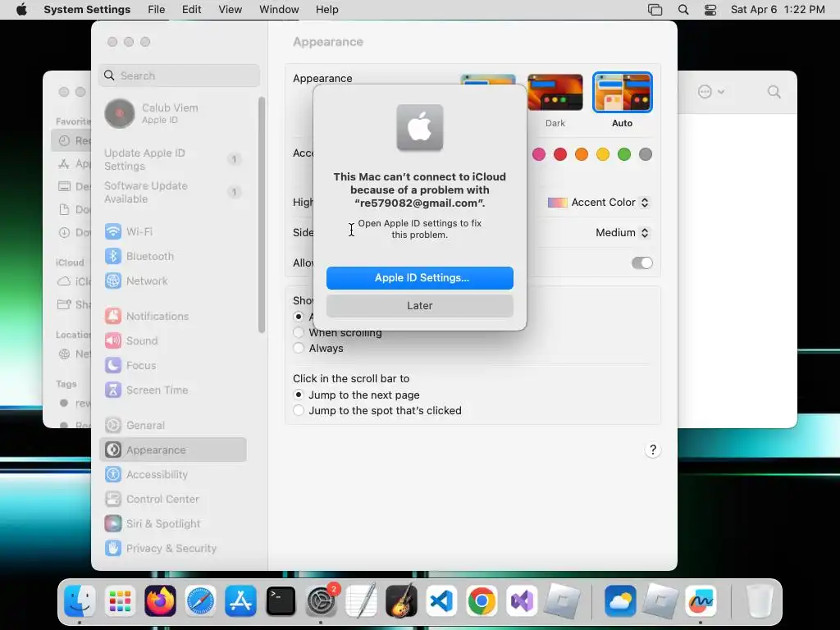Click the System Settings search field
This screenshot has height=630, width=840.
point(180,75)
